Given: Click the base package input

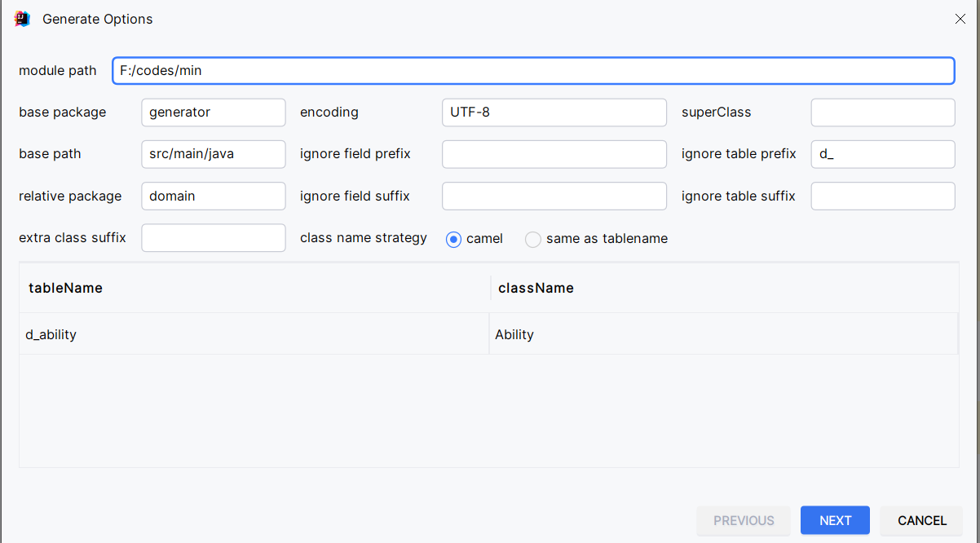Looking at the screenshot, I should (x=214, y=113).
